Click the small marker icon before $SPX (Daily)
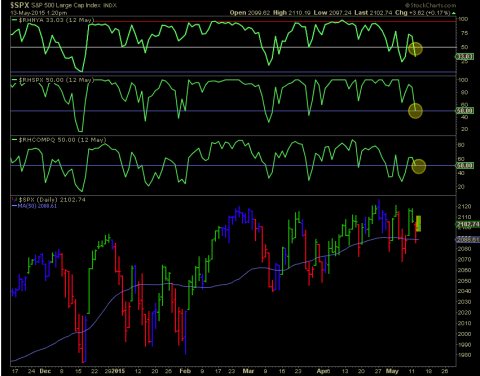This screenshot has width=480, height=376. [14, 200]
